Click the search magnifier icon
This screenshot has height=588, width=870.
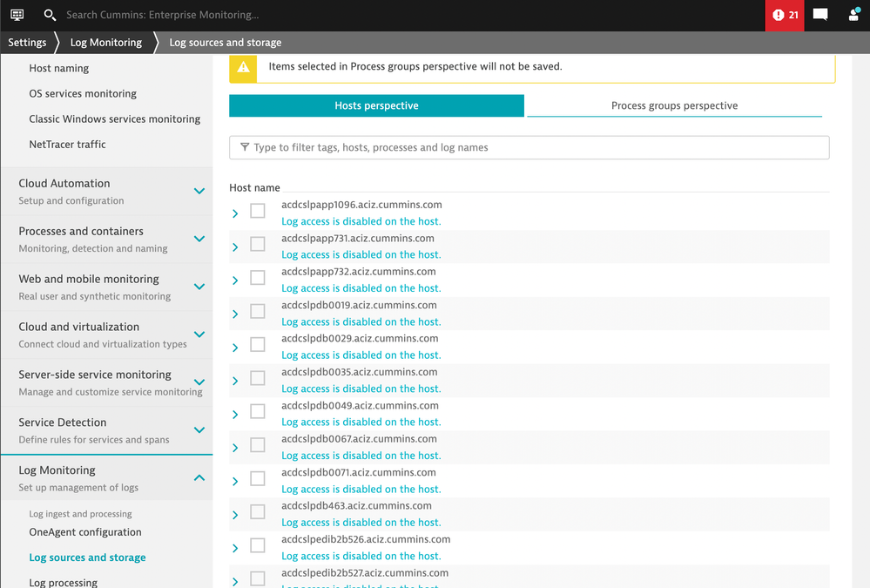coord(50,15)
